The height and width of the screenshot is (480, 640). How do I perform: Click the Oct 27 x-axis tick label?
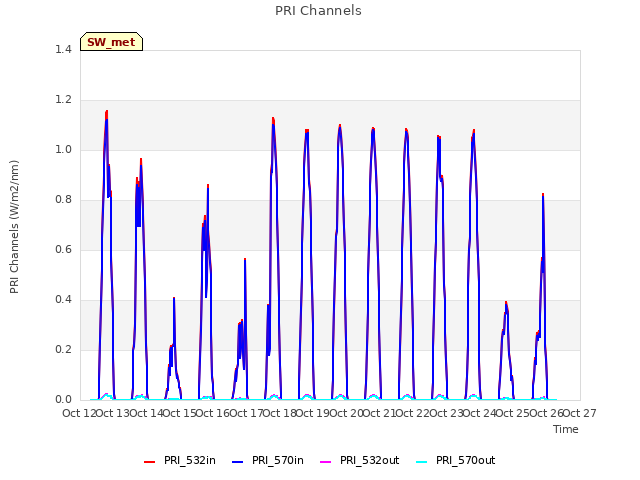tap(580, 413)
